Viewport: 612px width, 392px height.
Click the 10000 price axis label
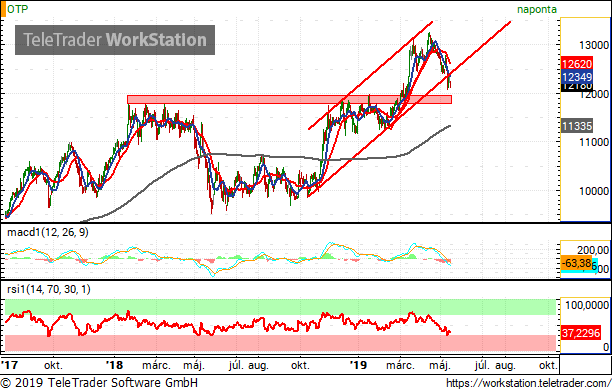(x=594, y=192)
